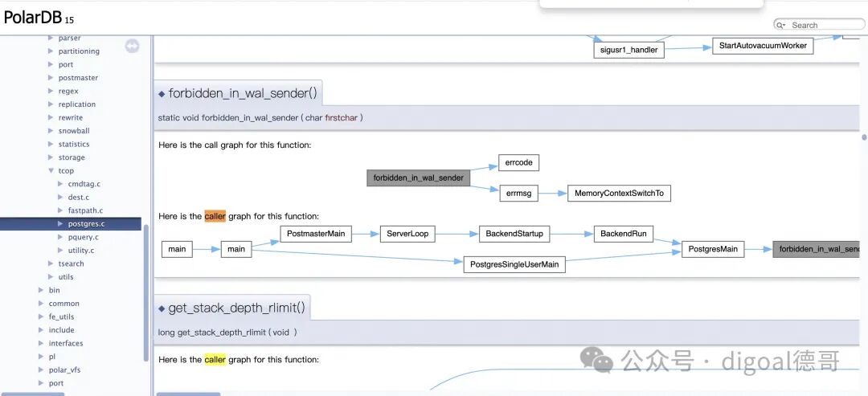Click the PostmasterMain graph node
The image size is (868, 396).
tap(316, 234)
